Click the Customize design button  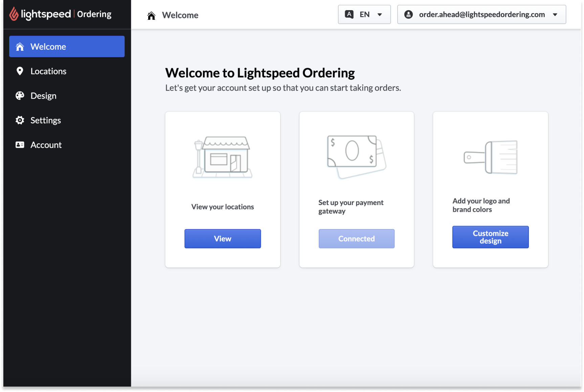coord(491,237)
